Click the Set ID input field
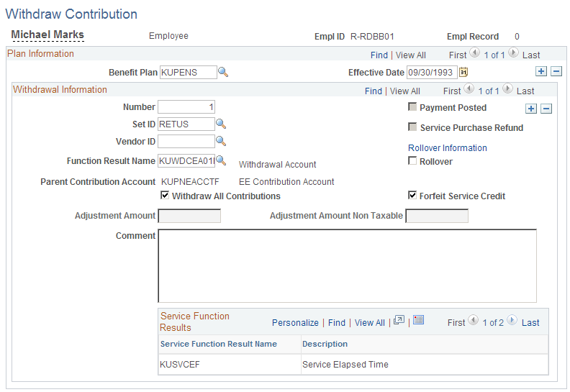The width and height of the screenshot is (570, 392). click(x=186, y=124)
